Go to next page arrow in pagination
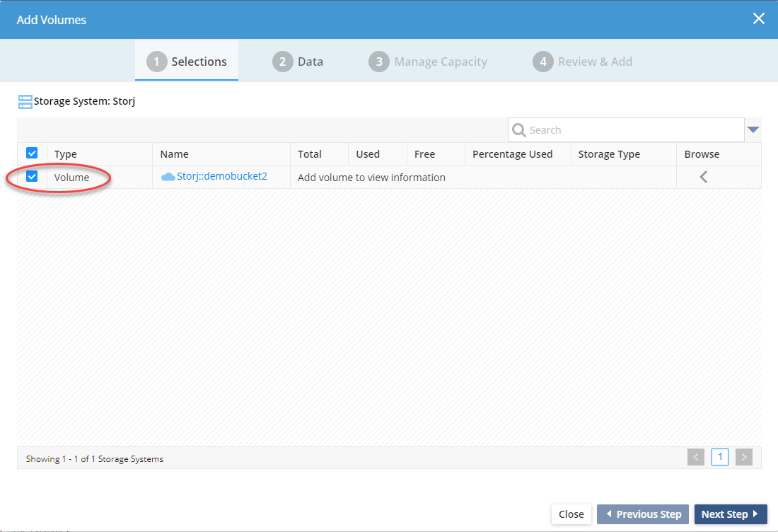The width and height of the screenshot is (778, 532). [744, 457]
